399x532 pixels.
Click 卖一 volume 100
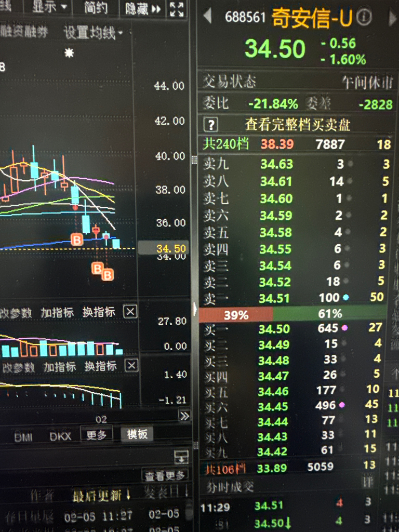tap(329, 298)
